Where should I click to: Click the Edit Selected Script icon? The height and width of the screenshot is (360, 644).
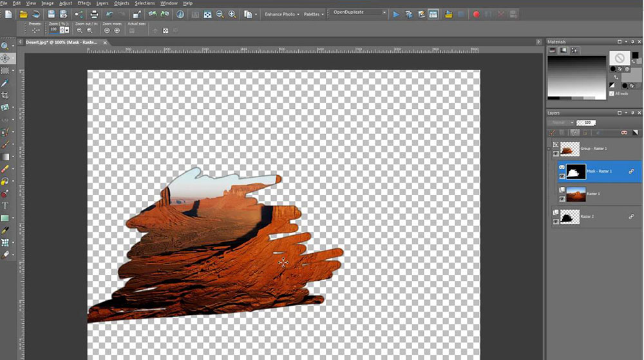click(x=421, y=14)
